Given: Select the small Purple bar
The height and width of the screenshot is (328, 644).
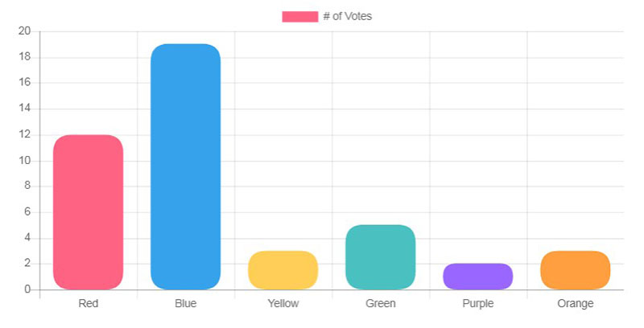Looking at the screenshot, I should click(x=477, y=277).
